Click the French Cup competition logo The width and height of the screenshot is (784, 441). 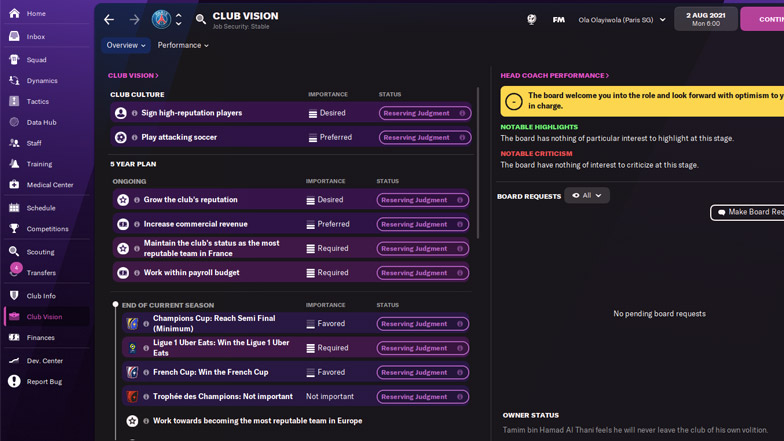click(x=132, y=372)
